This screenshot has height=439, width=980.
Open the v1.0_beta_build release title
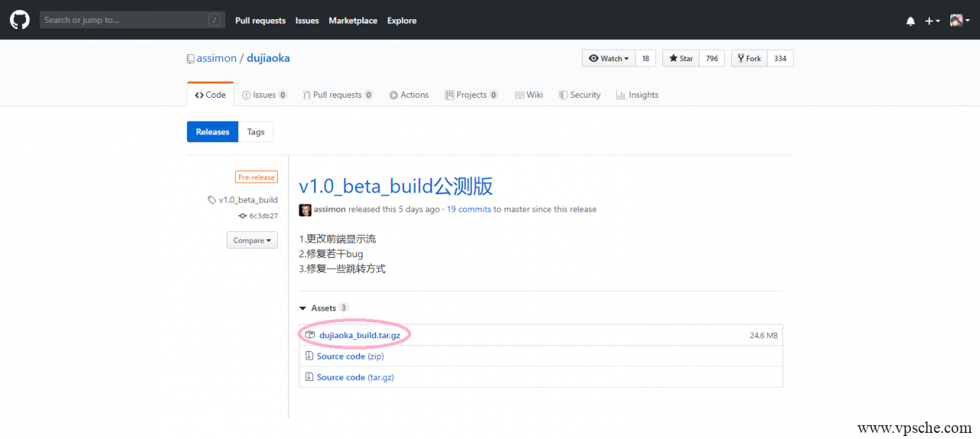click(396, 186)
